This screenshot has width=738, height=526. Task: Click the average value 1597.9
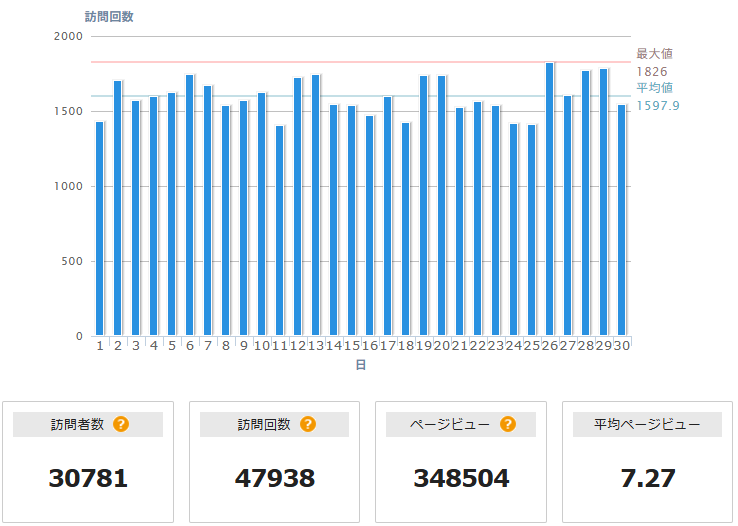pos(658,105)
